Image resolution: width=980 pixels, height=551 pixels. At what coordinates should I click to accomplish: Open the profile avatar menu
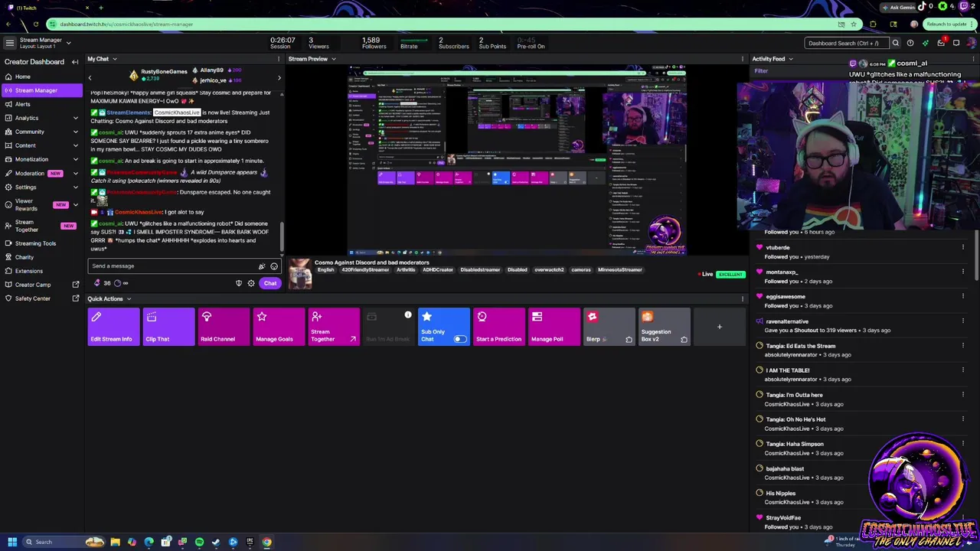pos(972,43)
